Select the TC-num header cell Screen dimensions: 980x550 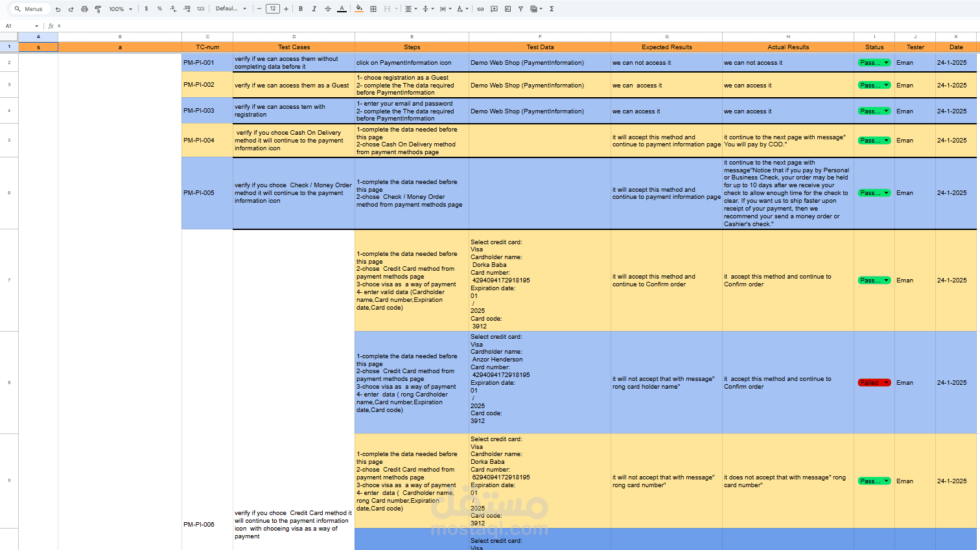tap(207, 47)
